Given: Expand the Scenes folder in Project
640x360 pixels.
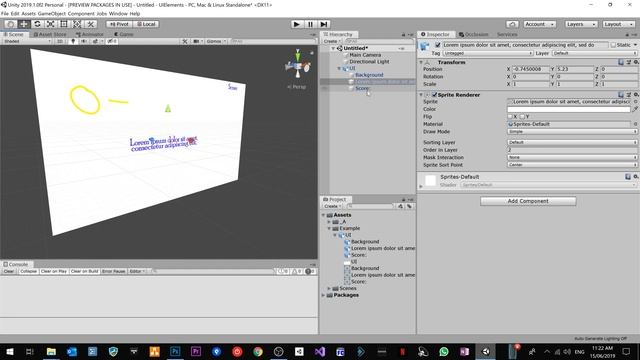Looking at the screenshot, I should tap(329, 288).
